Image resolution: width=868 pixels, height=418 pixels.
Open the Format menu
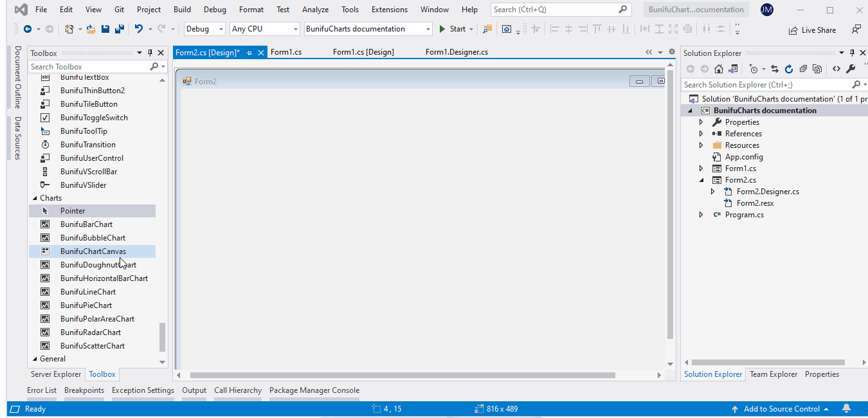click(251, 10)
